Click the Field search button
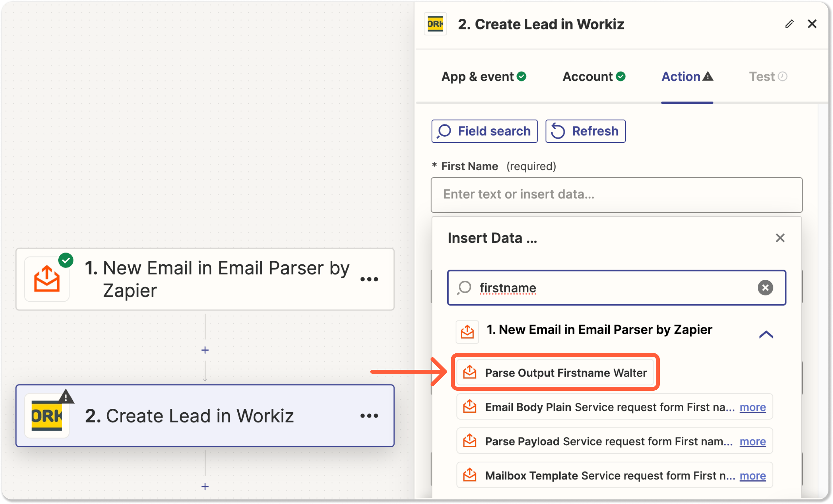This screenshot has height=504, width=833. (x=484, y=131)
